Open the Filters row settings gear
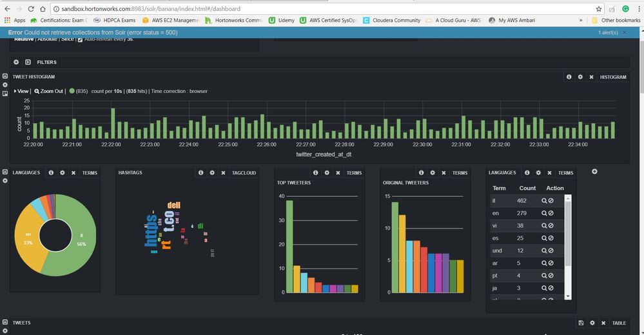This screenshot has height=335, width=644. (x=16, y=62)
